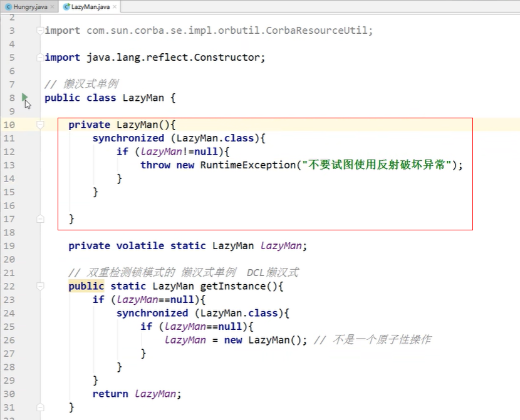Viewport: 520px width, 420px height.
Task: Click 'volatile' keyword on line 19
Action: click(140, 246)
